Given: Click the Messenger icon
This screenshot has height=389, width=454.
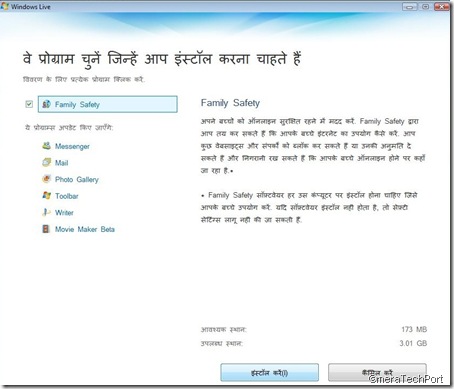Looking at the screenshot, I should point(46,146).
